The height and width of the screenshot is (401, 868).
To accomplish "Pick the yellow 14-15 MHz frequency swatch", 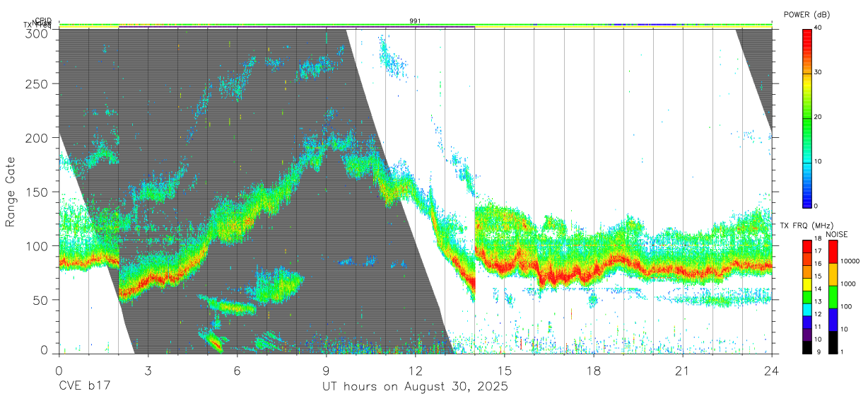I will pos(807,284).
